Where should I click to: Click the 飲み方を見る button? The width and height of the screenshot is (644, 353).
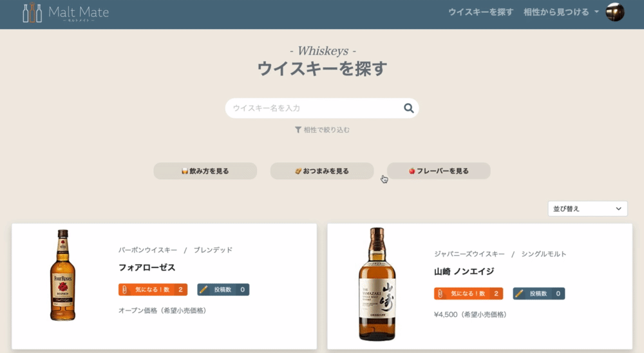click(x=205, y=171)
